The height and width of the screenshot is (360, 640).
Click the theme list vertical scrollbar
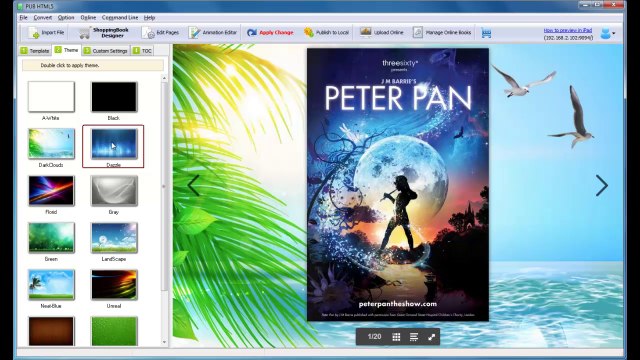(x=164, y=186)
